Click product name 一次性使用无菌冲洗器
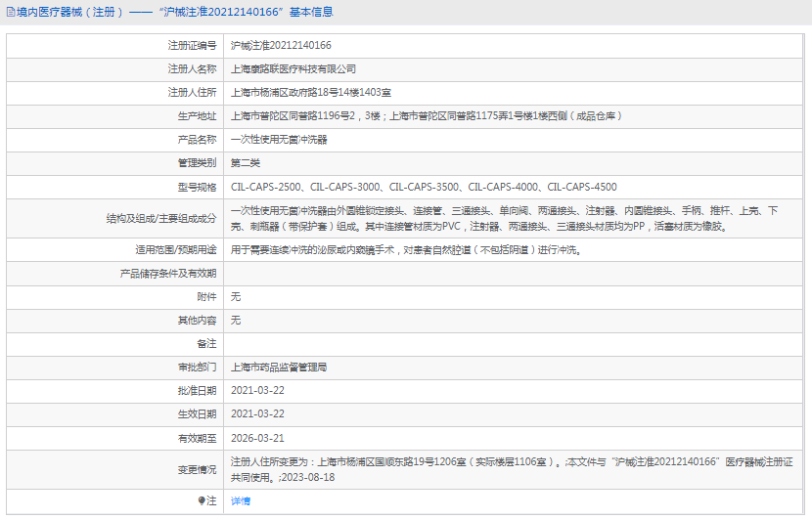Screen dimensions: 812x520 point(279,140)
